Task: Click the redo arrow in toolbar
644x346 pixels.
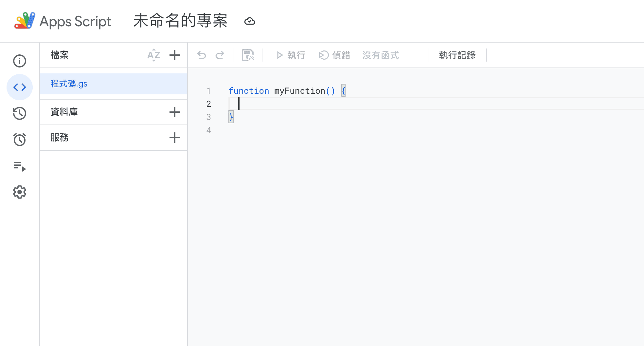Action: click(220, 55)
